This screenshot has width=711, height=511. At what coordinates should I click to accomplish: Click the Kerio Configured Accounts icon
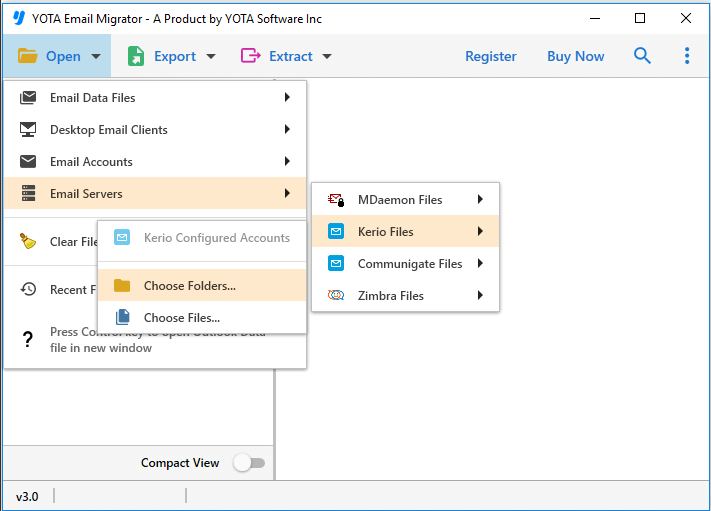122,237
